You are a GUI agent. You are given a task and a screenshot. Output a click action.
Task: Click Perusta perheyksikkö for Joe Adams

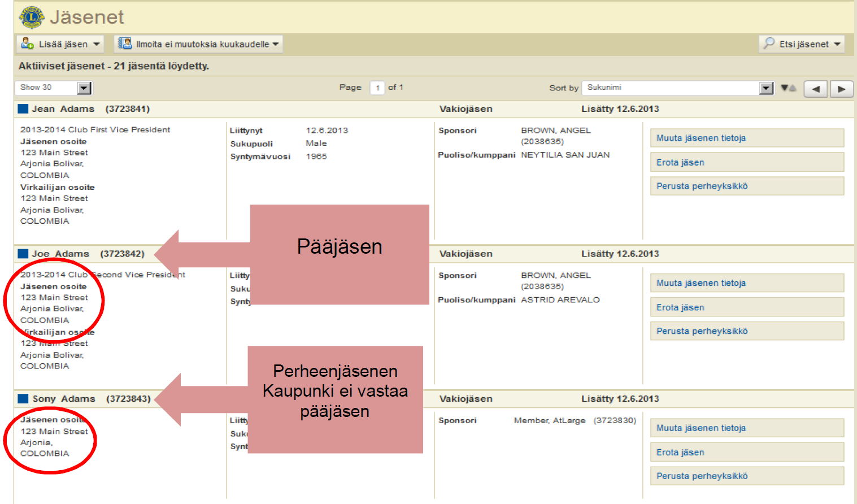point(747,331)
